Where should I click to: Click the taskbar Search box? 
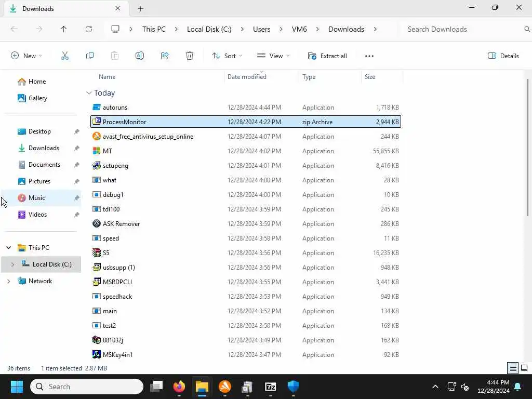87,387
